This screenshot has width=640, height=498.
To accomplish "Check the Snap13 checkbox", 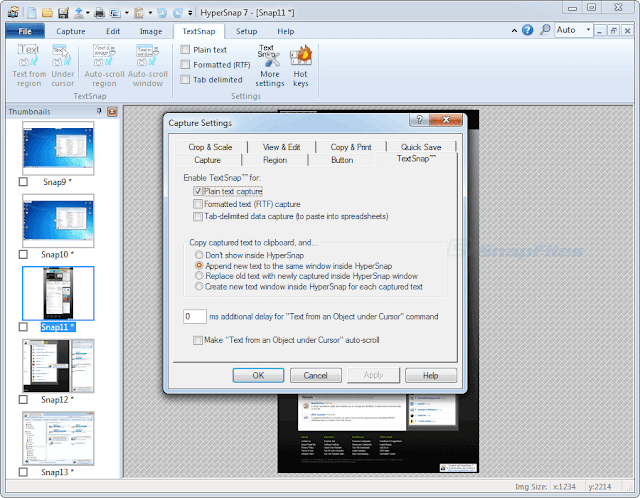I will [x=23, y=472].
